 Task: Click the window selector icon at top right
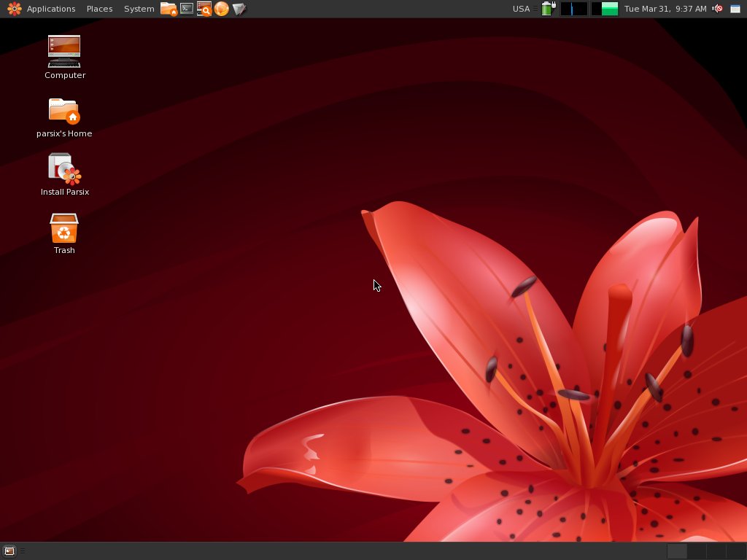pyautogui.click(x=735, y=9)
